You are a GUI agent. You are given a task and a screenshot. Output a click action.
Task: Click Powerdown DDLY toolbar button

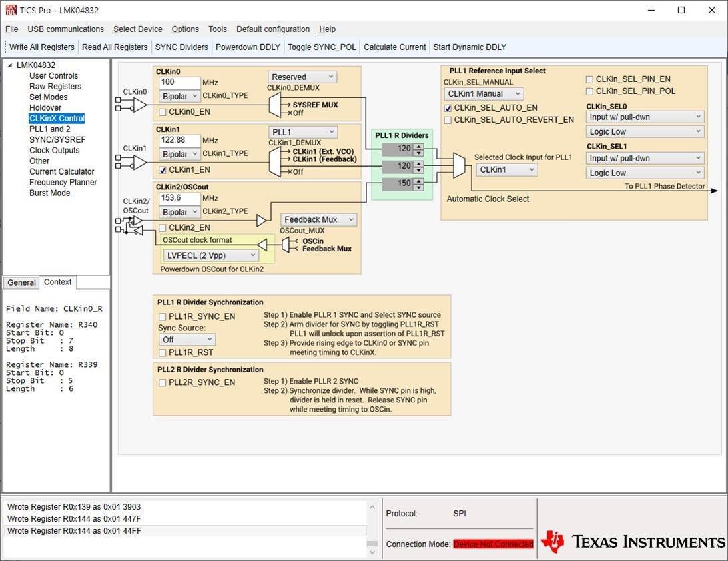[x=248, y=47]
